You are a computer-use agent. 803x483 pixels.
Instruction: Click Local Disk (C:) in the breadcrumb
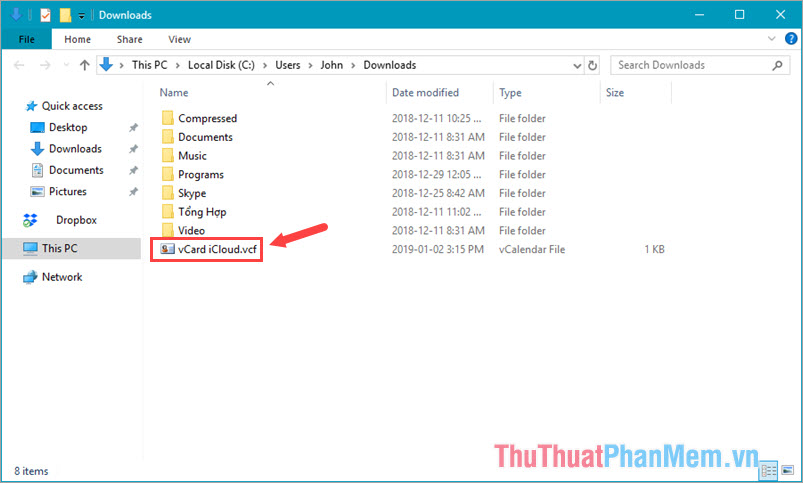pos(221,65)
